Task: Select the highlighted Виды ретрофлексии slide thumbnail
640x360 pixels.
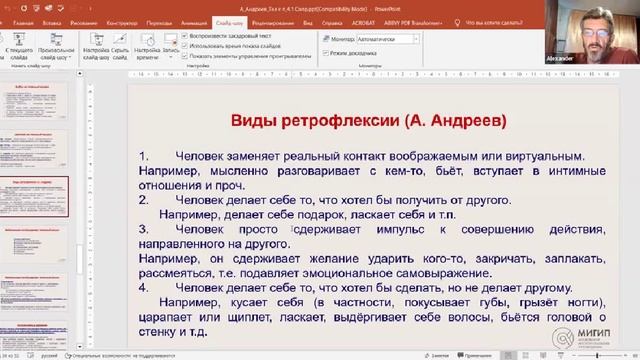Action: [34, 197]
